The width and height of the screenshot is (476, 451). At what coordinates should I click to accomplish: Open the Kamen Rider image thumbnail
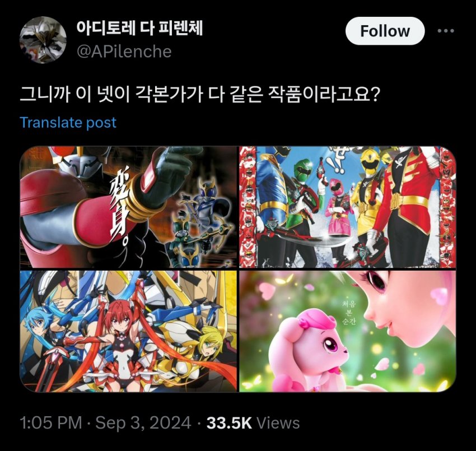(128, 207)
